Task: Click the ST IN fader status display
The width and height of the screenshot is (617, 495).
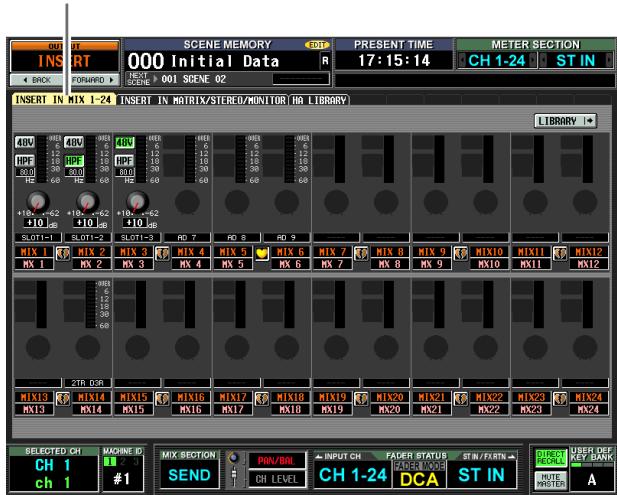Action: (482, 475)
